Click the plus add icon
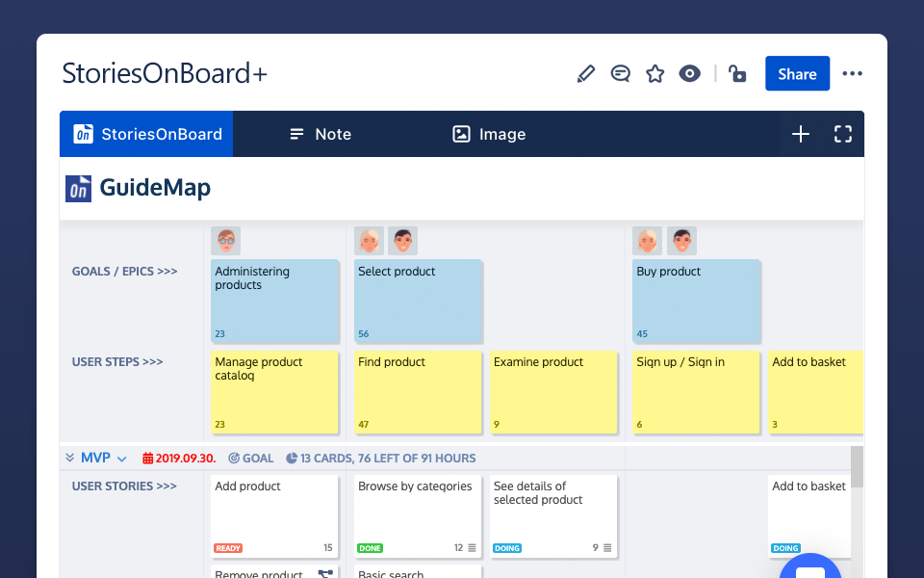 click(x=800, y=134)
